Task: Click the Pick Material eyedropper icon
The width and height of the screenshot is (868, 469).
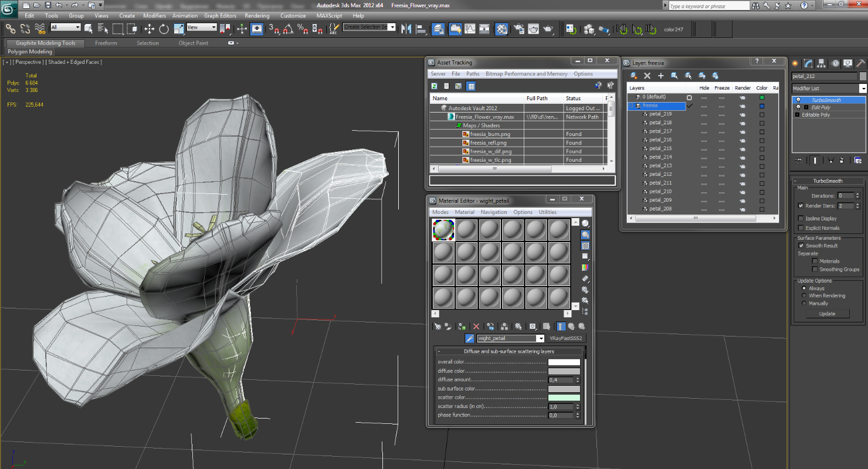Action: pyautogui.click(x=470, y=338)
